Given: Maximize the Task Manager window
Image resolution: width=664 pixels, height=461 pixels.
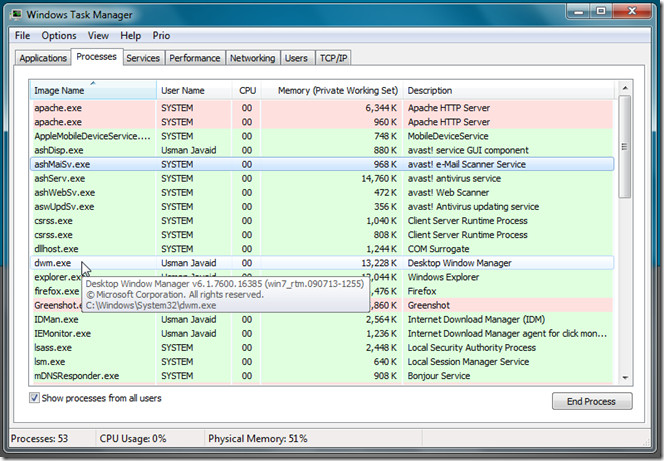Looking at the screenshot, I should pyautogui.click(x=601, y=11).
